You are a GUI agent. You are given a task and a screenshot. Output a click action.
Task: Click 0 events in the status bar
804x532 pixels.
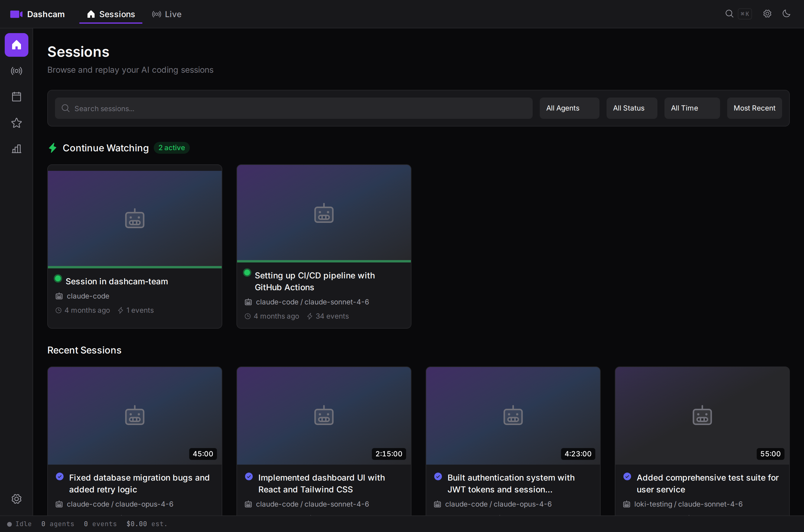point(100,524)
